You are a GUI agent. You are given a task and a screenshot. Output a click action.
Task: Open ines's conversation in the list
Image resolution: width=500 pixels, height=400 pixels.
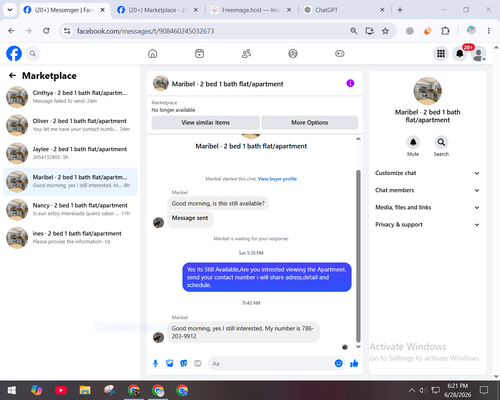point(70,238)
